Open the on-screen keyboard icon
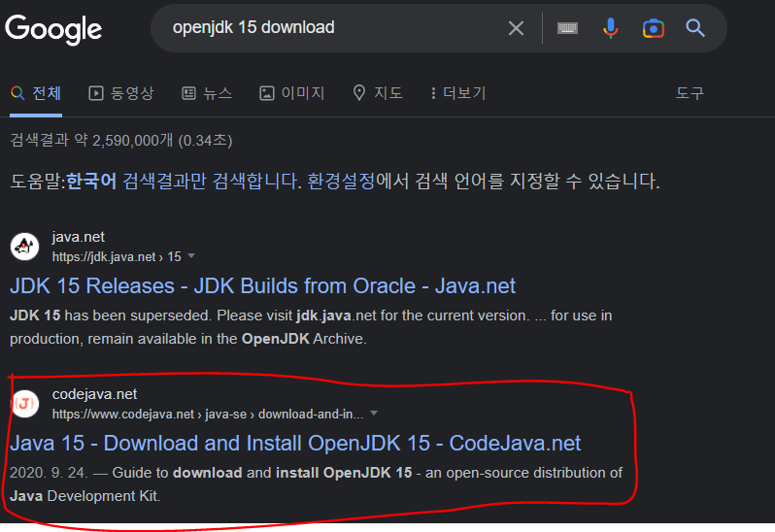Screen dimensions: 775x532 [x=567, y=28]
